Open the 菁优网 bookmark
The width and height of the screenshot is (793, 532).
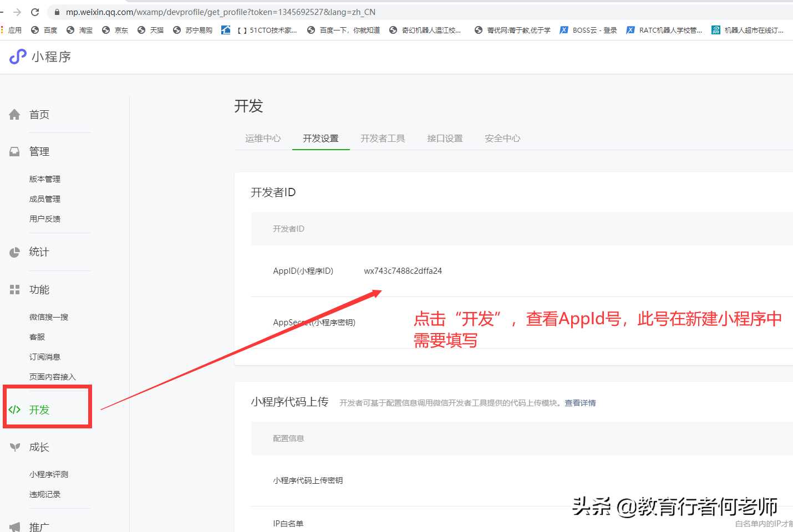coord(513,30)
